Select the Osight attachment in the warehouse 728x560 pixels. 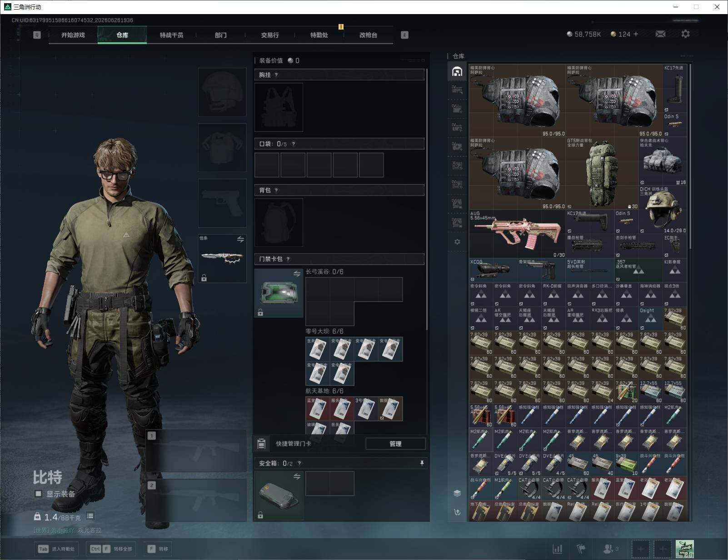[x=650, y=319]
